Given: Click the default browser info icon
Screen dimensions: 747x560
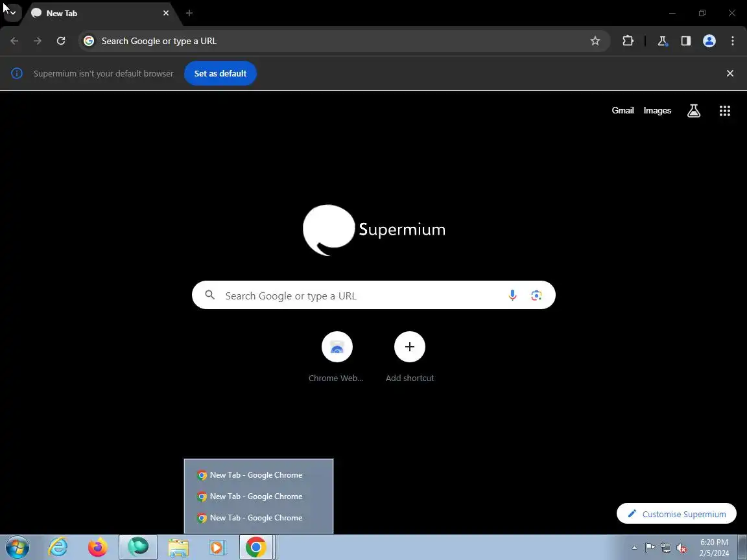Looking at the screenshot, I should [17, 73].
